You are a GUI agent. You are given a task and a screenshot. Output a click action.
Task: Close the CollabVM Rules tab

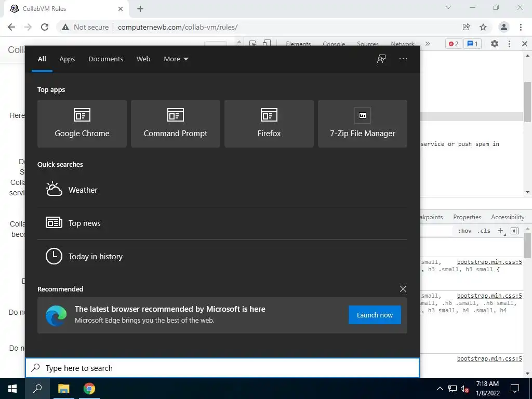click(121, 9)
